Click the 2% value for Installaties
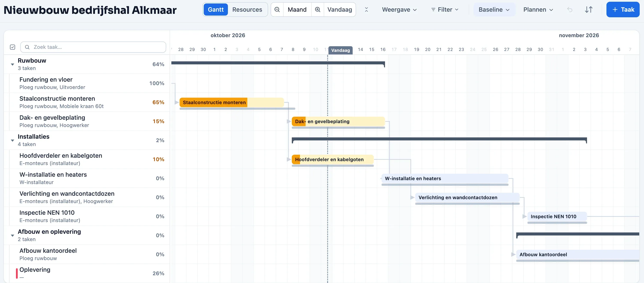The height and width of the screenshot is (283, 644). [x=160, y=140]
